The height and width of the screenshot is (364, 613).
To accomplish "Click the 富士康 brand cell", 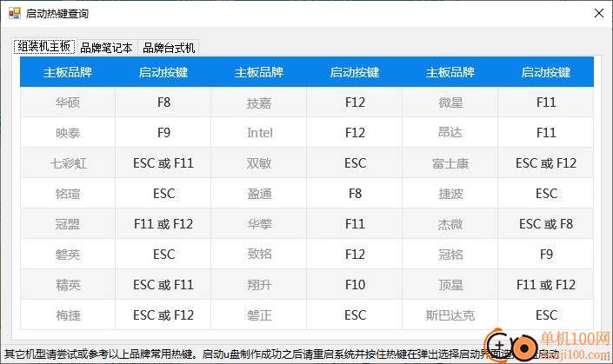I will click(450, 163).
